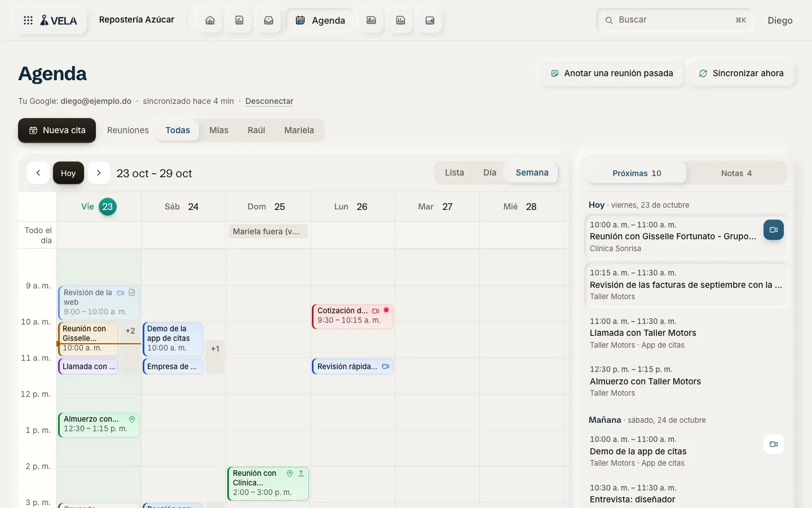Click the search magnifier icon
812x508 pixels.
pyautogui.click(x=609, y=20)
